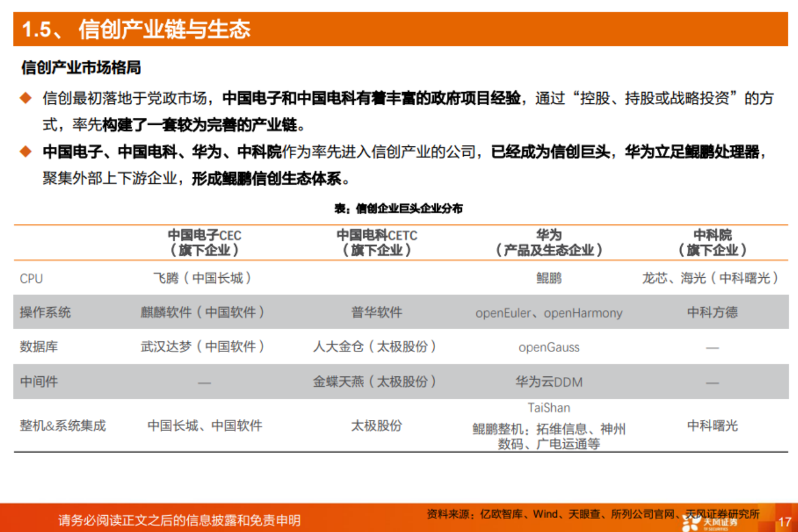The height and width of the screenshot is (532, 798).
Task: Select cell 中国长城、中国软件
Action: pos(204,426)
